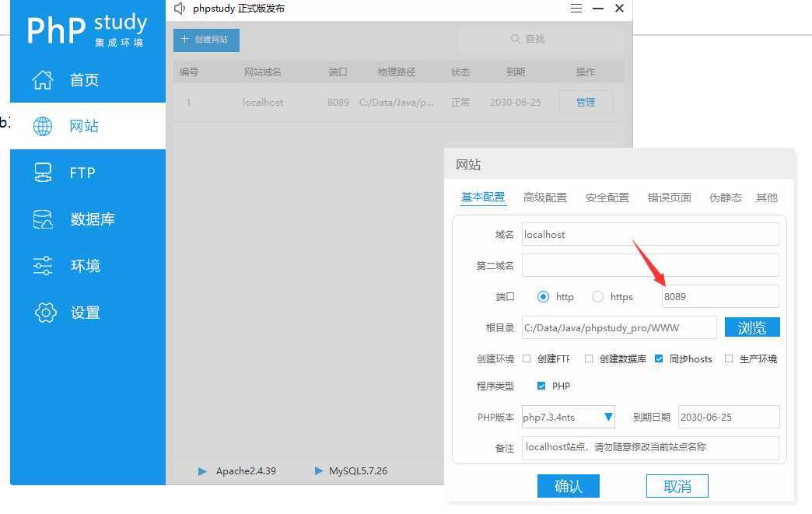Click the 创建网站 create website button
The image size is (812, 514).
pyautogui.click(x=206, y=40)
